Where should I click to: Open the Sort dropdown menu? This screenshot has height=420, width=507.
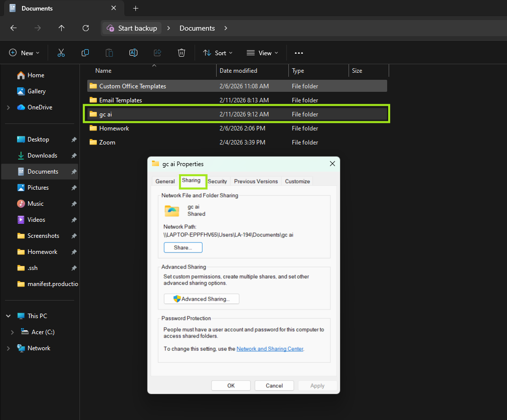[218, 53]
